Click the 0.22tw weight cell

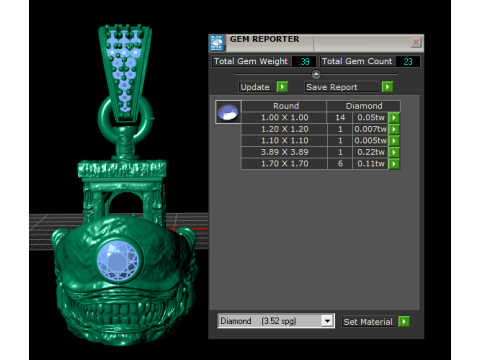371,152
